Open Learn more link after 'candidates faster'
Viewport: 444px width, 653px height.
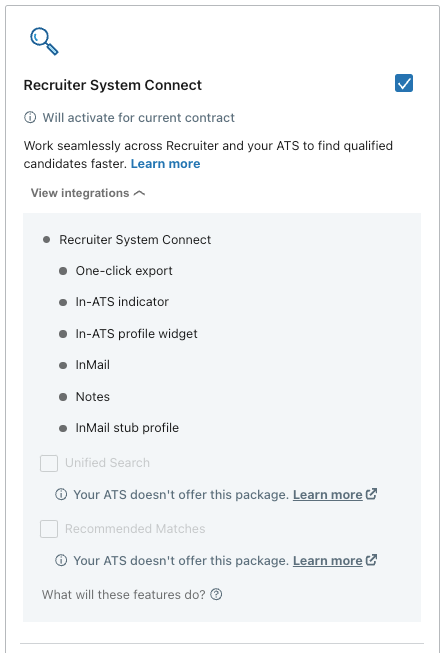(x=165, y=164)
